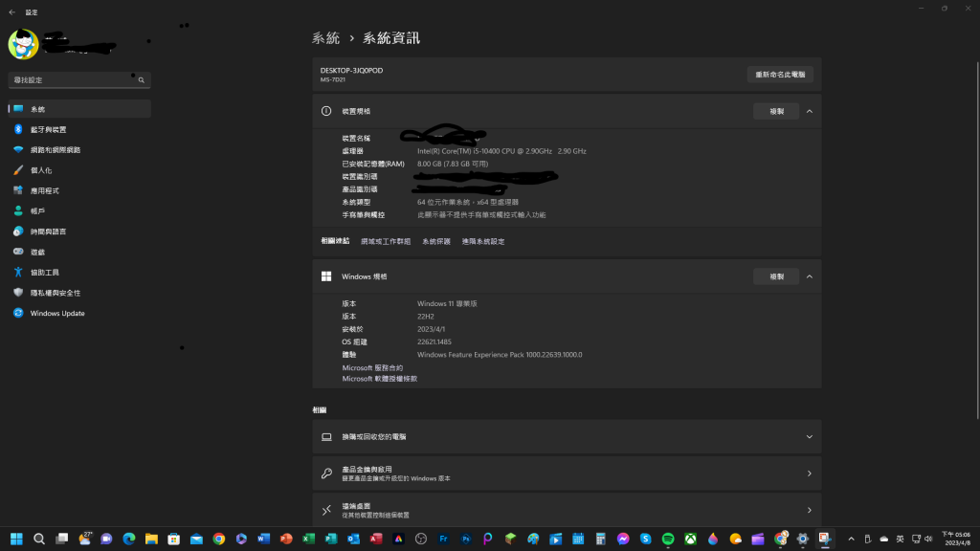Select 系統 (System) in the sidebar
Image resolution: width=980 pixels, height=551 pixels.
click(x=79, y=109)
